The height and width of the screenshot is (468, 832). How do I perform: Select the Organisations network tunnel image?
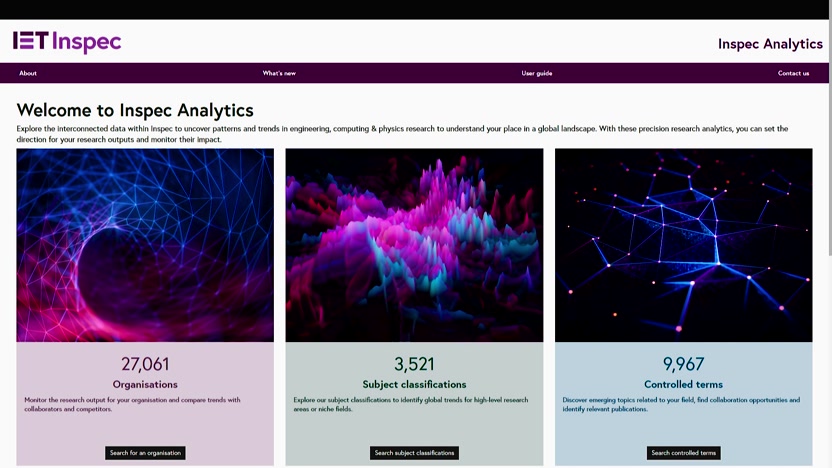pos(145,245)
